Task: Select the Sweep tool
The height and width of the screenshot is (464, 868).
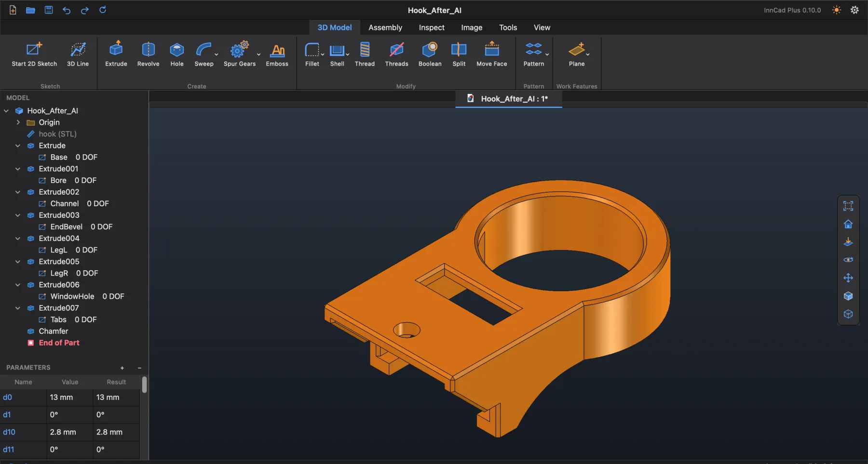Action: coord(203,54)
